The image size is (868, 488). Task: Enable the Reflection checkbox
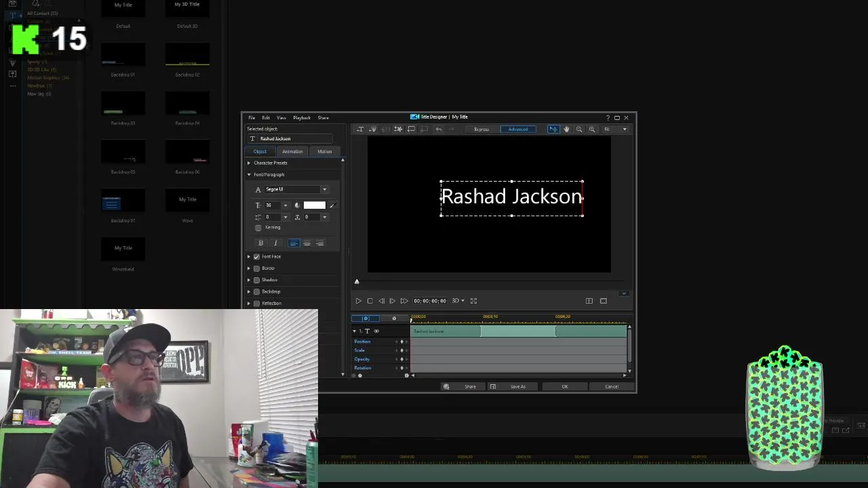[x=256, y=304]
